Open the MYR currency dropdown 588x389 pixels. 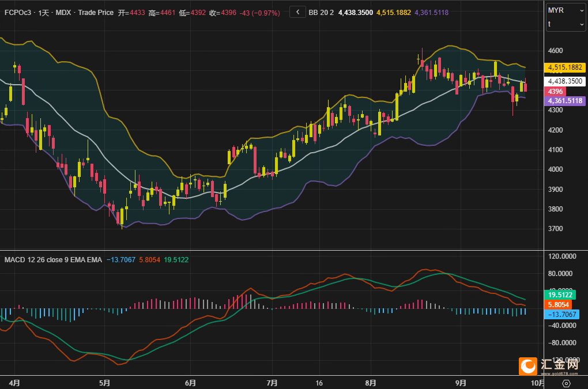(566, 10)
